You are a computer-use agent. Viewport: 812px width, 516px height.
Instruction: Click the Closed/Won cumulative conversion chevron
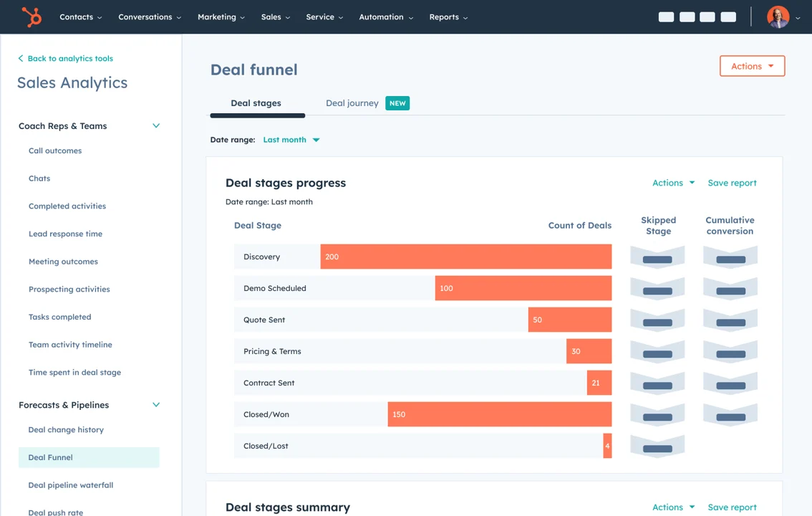(x=730, y=415)
